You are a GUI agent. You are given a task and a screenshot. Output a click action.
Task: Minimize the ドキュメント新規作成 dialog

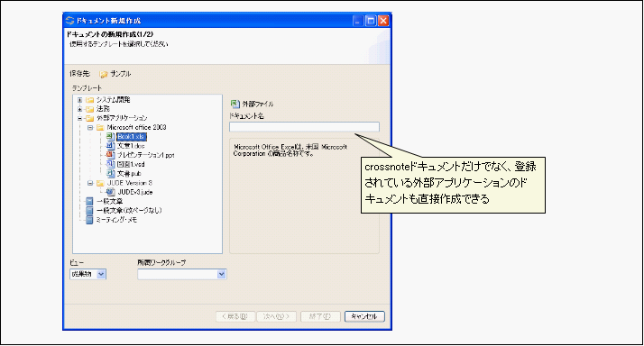point(358,21)
